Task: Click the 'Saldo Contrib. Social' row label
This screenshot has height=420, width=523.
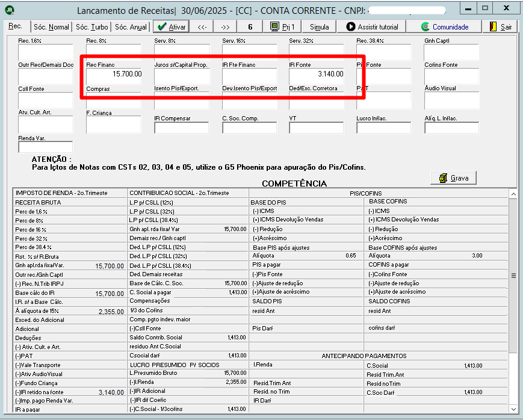Action: 156,338
